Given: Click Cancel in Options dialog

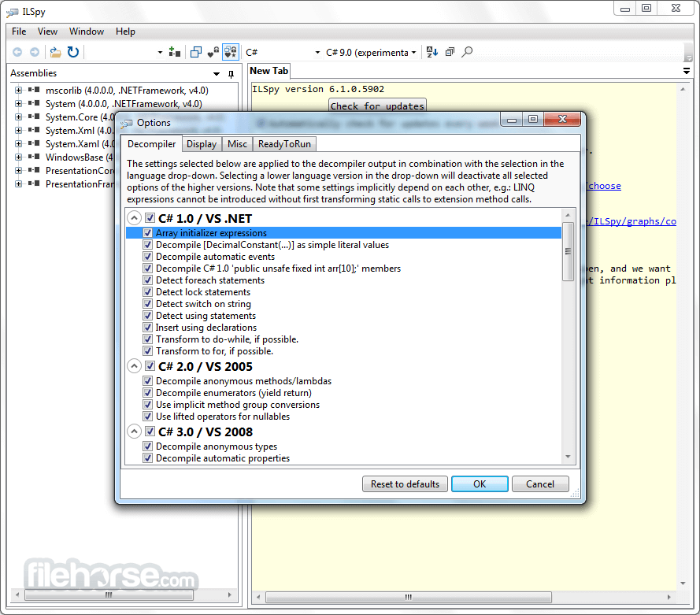Looking at the screenshot, I should click(540, 484).
